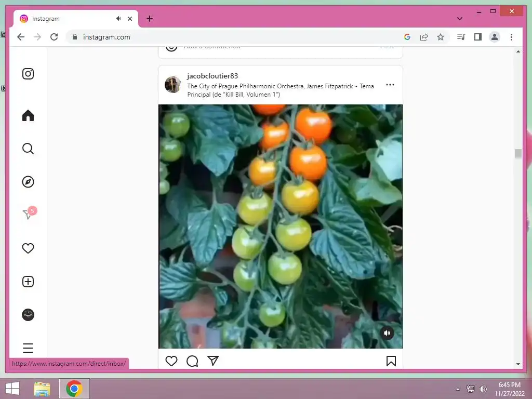The width and height of the screenshot is (532, 399).
Task: Create new post plus icon
Action: pyautogui.click(x=28, y=282)
